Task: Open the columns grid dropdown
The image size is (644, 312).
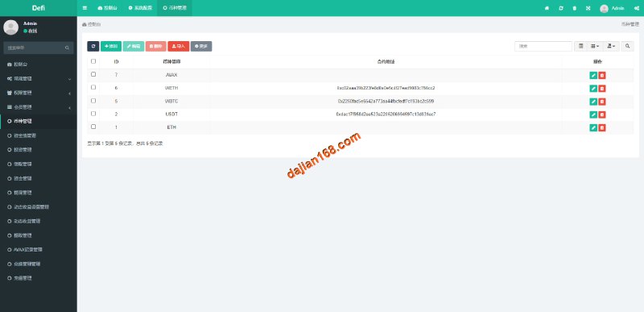Action: point(595,47)
